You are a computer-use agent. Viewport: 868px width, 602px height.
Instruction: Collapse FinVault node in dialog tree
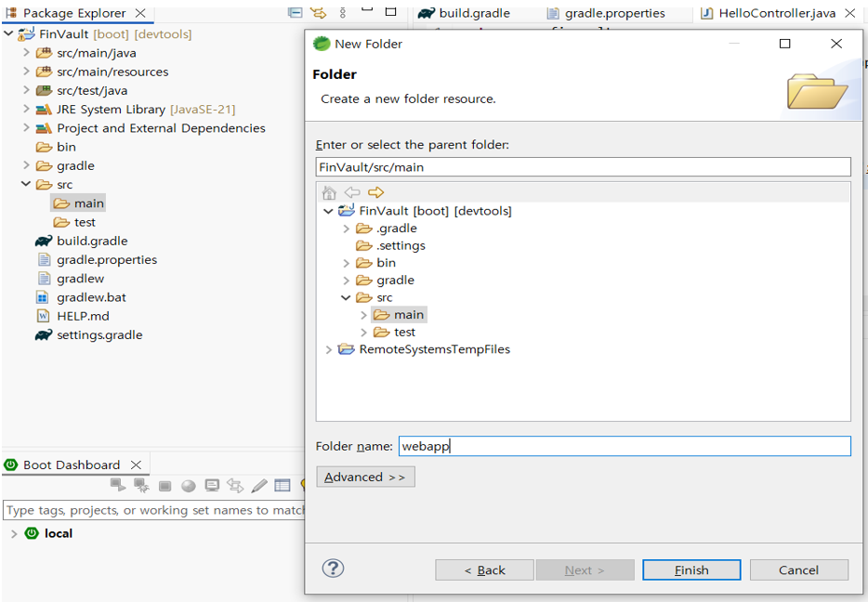click(328, 211)
